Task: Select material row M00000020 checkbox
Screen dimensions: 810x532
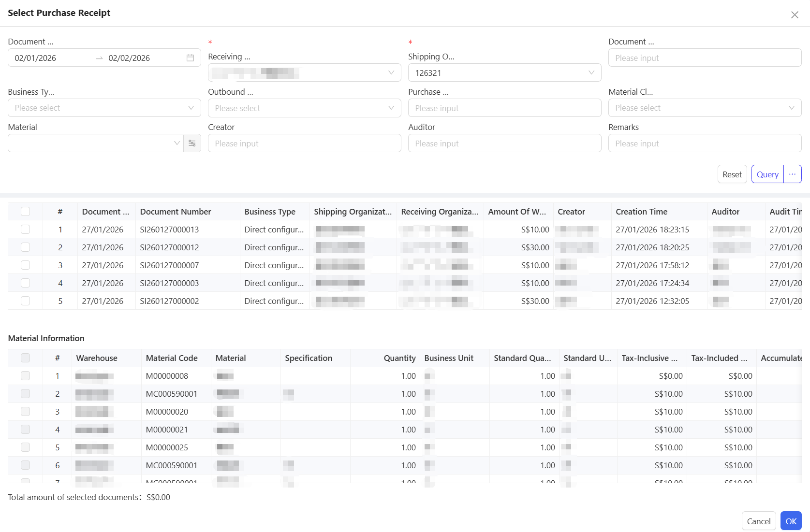Action: [x=26, y=412]
